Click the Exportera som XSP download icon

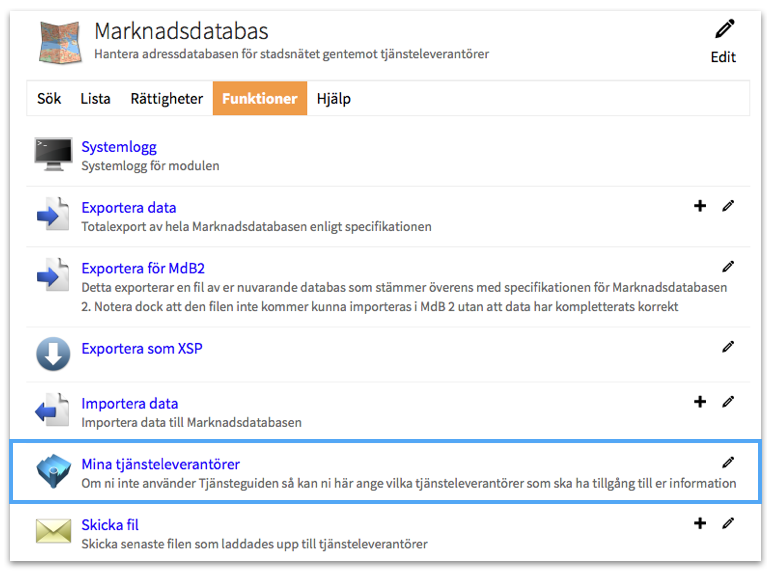pyautogui.click(x=53, y=353)
